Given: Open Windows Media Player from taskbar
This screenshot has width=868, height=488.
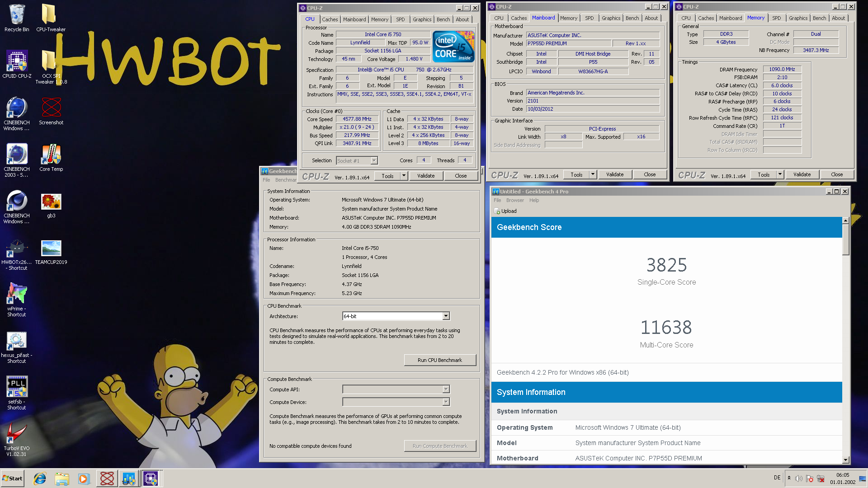Looking at the screenshot, I should pos(84,479).
